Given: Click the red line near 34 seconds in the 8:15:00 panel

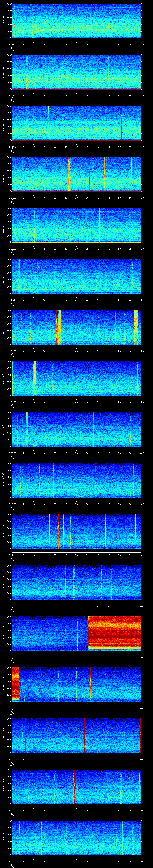Looking at the screenshot, I should [x=84, y=736].
